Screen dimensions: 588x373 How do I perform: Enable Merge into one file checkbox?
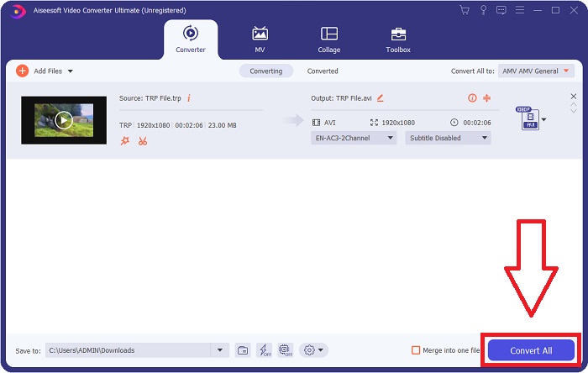click(x=416, y=350)
